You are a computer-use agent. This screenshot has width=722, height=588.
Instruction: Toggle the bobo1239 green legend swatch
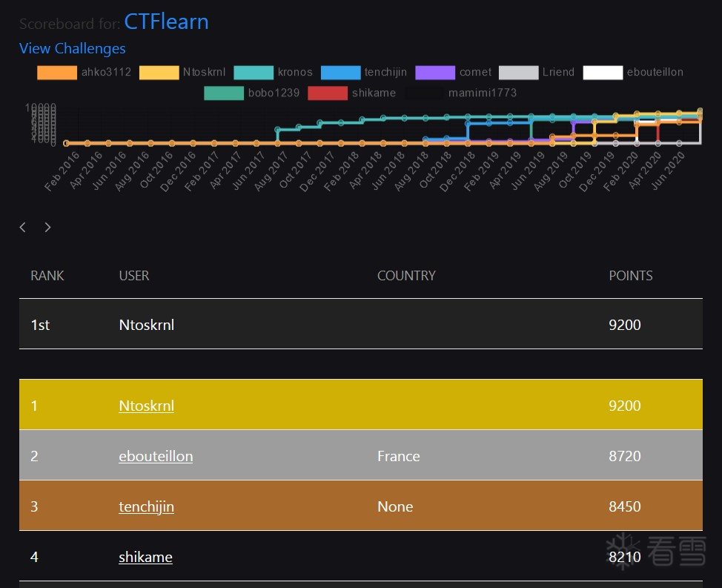coord(224,93)
